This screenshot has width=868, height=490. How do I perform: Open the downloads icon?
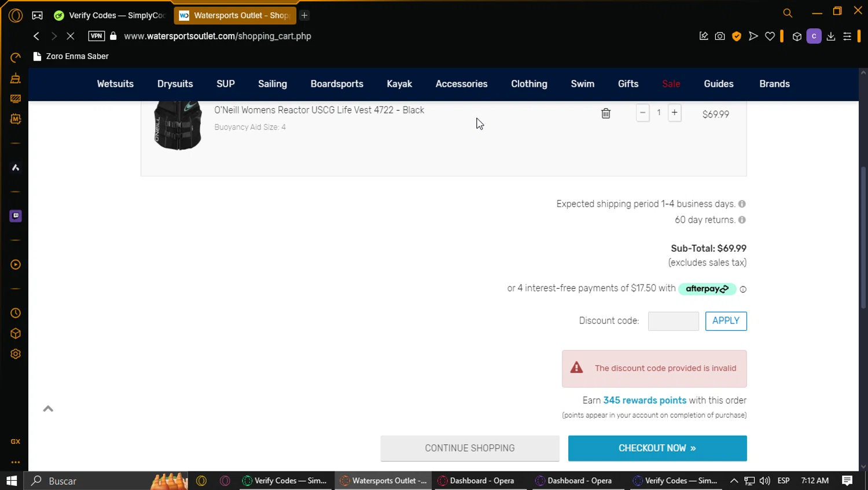(x=831, y=36)
